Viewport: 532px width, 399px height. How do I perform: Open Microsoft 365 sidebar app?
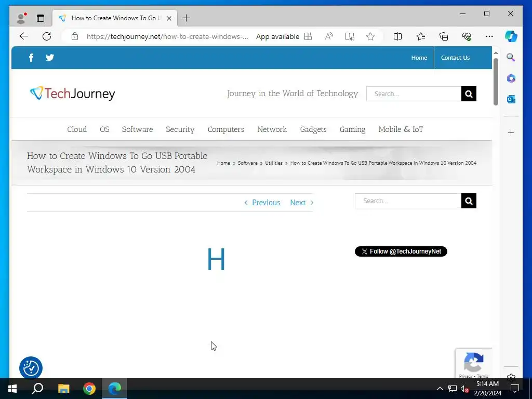click(x=511, y=78)
